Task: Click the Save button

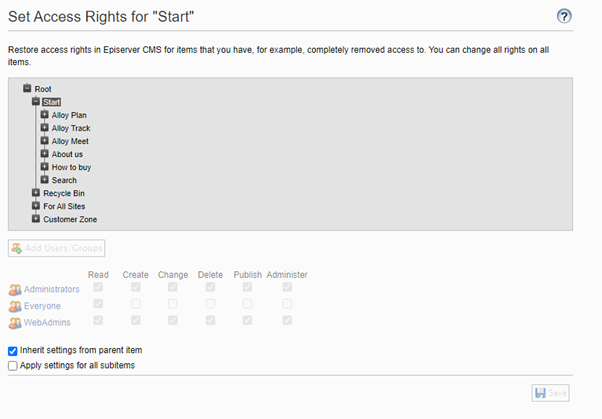Action: click(x=551, y=393)
